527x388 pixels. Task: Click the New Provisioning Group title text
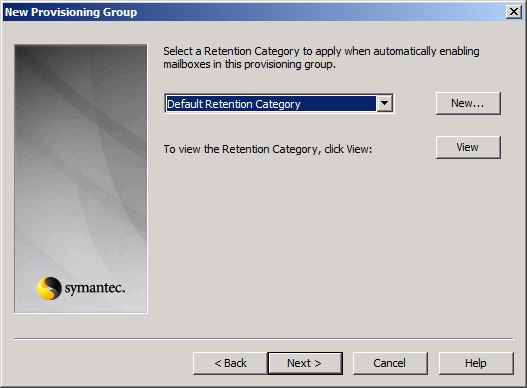71,12
